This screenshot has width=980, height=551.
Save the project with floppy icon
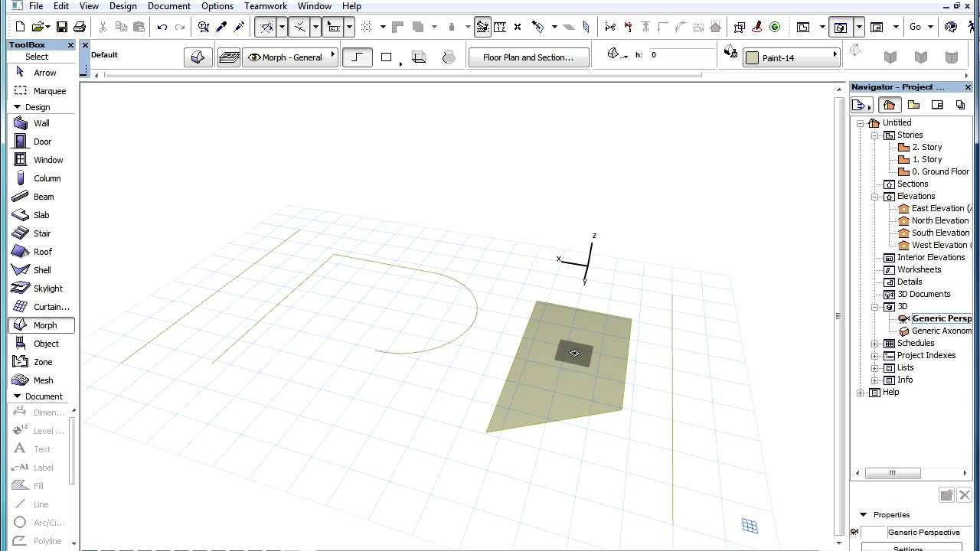coord(62,27)
